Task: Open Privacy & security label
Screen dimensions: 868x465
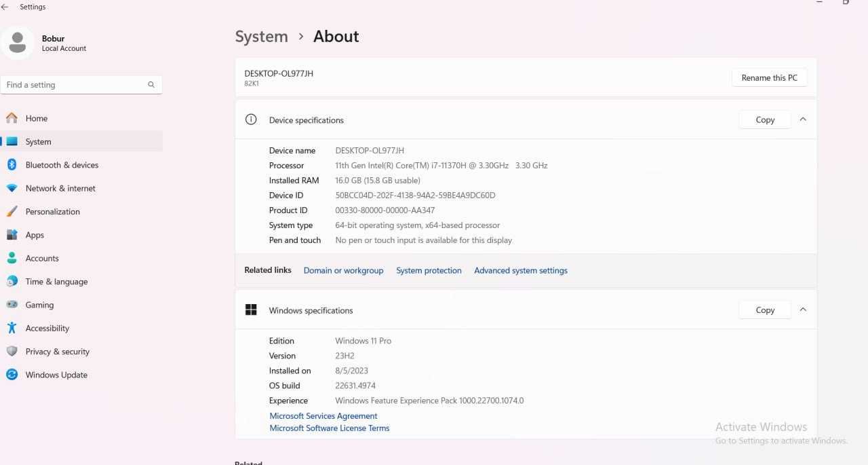Action: [58, 352]
